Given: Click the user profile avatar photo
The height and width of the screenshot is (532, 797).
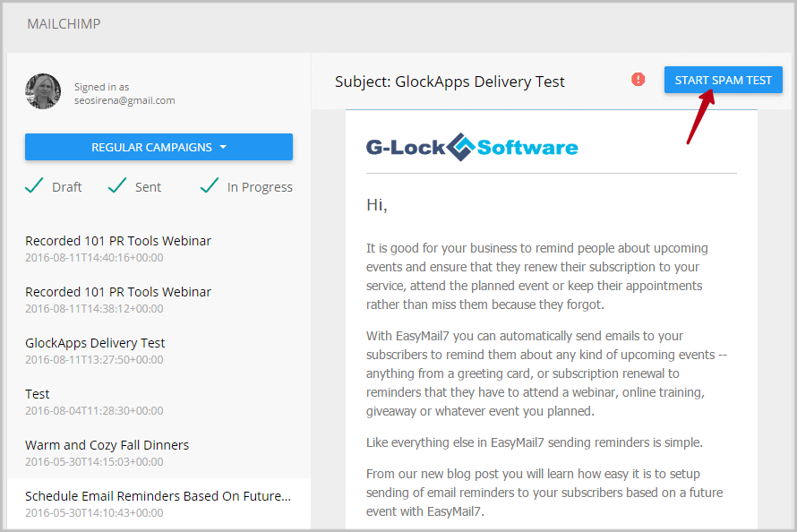Looking at the screenshot, I should tap(43, 91).
